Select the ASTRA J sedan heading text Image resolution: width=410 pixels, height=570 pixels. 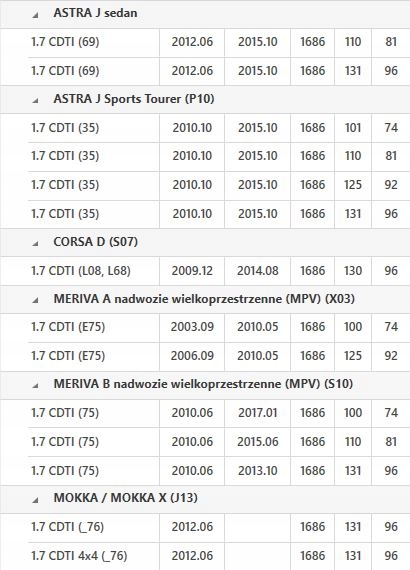95,13
